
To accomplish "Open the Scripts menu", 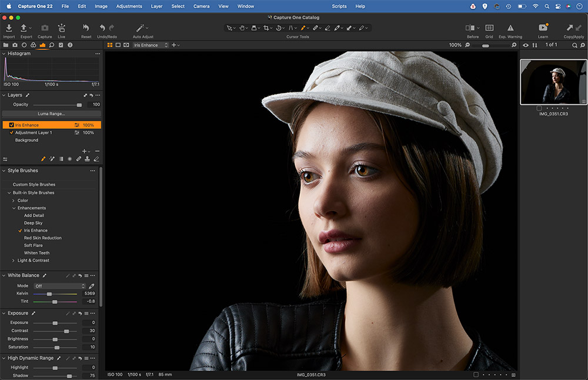I will [x=339, y=6].
